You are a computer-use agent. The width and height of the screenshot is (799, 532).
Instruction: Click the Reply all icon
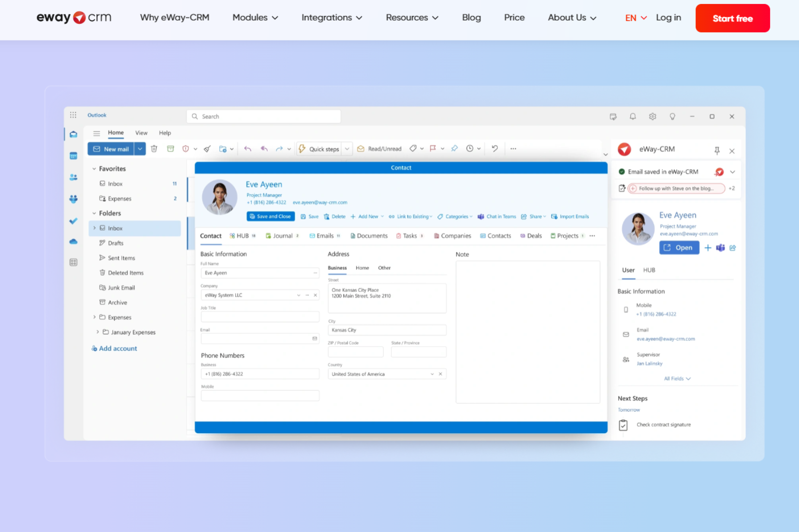[264, 149]
